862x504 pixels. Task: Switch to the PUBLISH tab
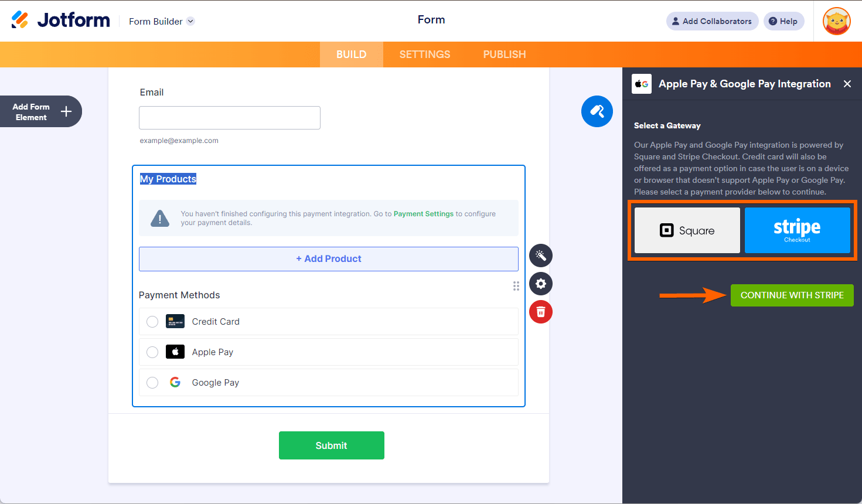[x=505, y=55]
